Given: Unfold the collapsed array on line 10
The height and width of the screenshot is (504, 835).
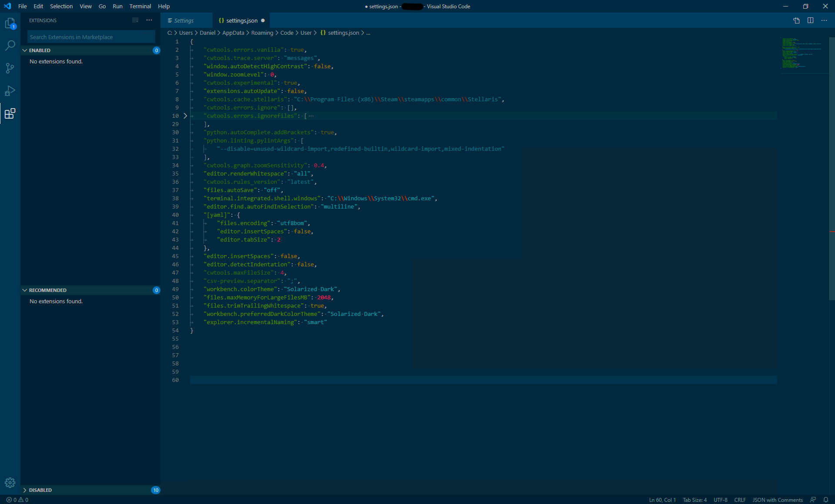Looking at the screenshot, I should (x=185, y=116).
